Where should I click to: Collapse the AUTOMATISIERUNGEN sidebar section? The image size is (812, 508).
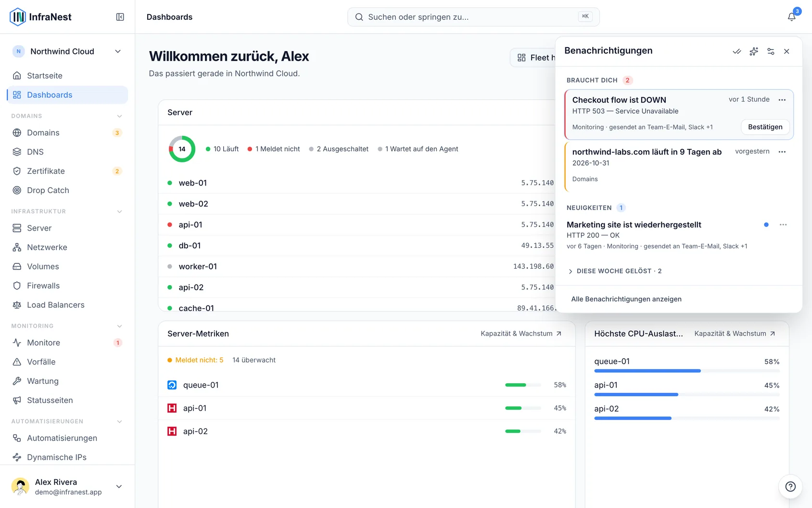[x=120, y=421]
